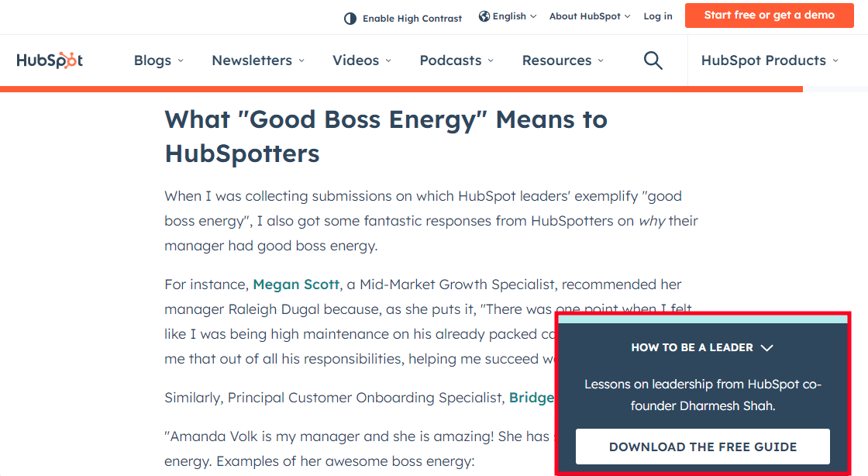868x476 pixels.
Task: Click Start free or get a demo
Action: point(769,16)
